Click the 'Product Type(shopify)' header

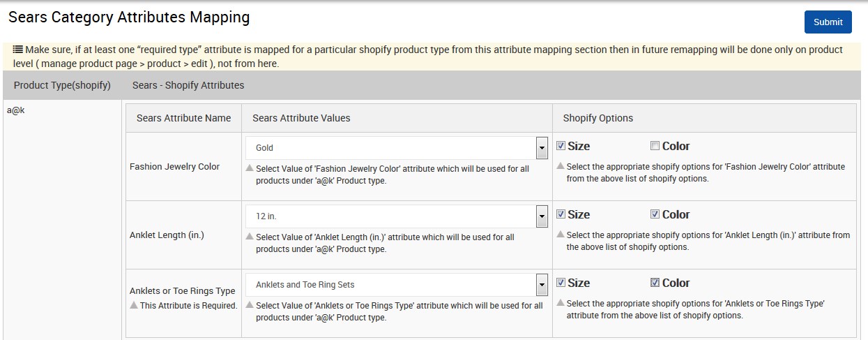coord(62,85)
